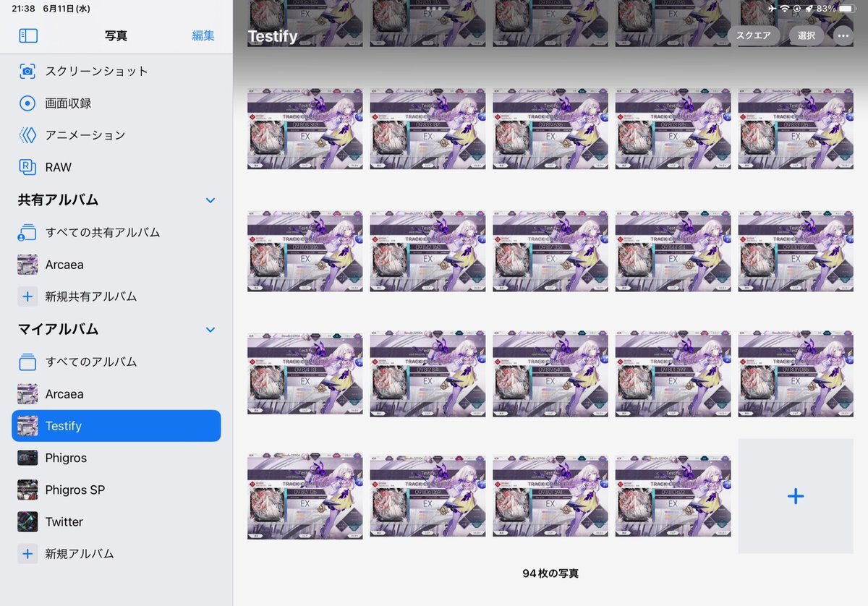
Task: Open the Arcaea album under マイアルバム
Action: [x=116, y=394]
